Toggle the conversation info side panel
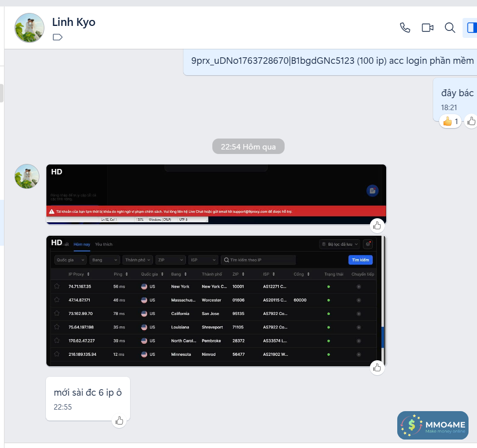Screen dimensions: 477x448 click(x=471, y=28)
